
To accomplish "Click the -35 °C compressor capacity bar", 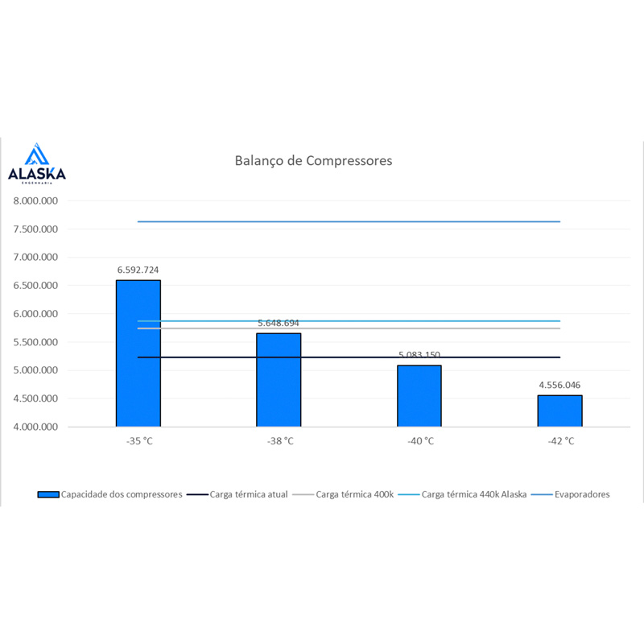I will click(x=138, y=353).
